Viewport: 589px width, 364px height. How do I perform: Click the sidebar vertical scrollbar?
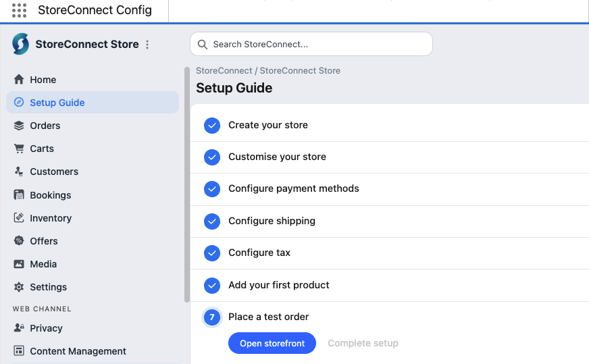pos(187,184)
